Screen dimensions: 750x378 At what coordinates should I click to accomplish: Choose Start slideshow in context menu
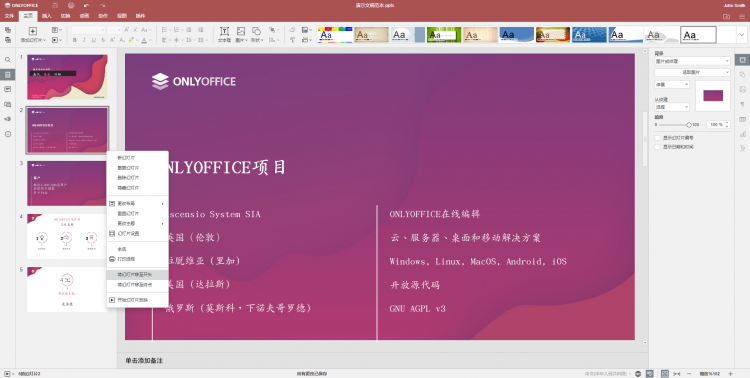click(137, 300)
